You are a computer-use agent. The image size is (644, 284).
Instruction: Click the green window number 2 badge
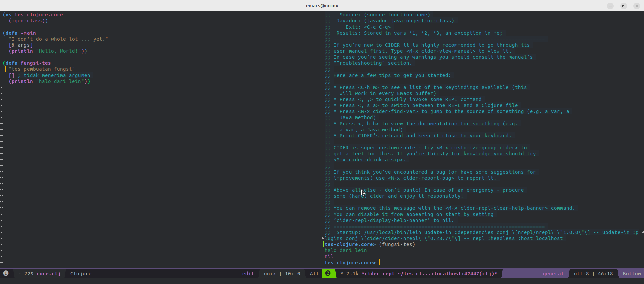pyautogui.click(x=328, y=273)
